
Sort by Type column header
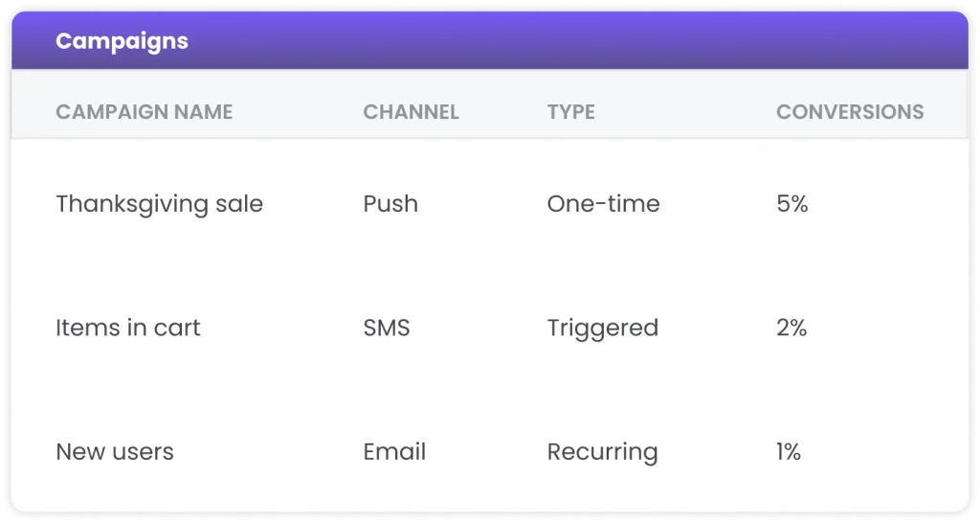click(571, 112)
